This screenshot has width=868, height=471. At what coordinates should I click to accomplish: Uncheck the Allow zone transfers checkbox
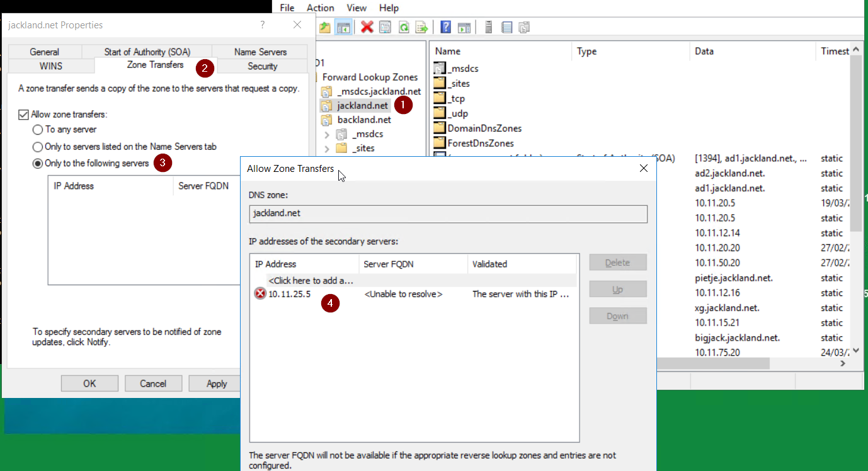tap(24, 115)
